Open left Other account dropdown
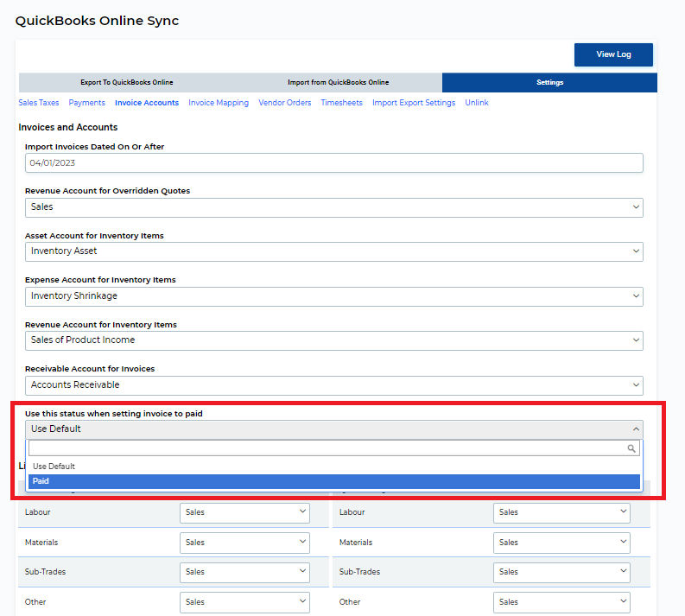Viewport: 685px width, 616px height. click(x=244, y=602)
